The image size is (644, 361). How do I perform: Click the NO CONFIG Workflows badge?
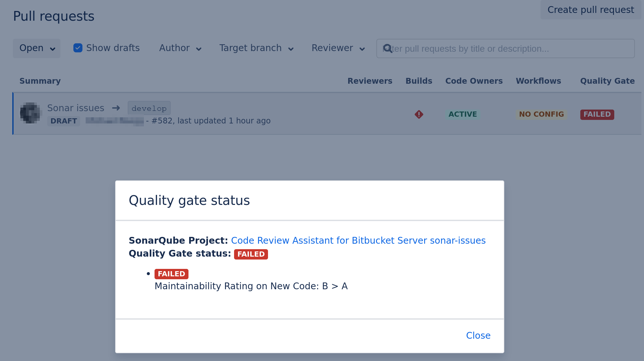541,114
